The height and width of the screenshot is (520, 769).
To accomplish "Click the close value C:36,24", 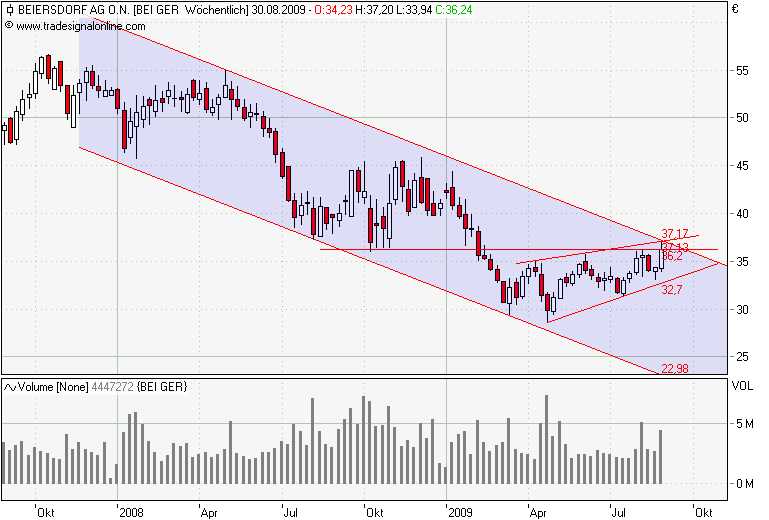I will [x=454, y=10].
